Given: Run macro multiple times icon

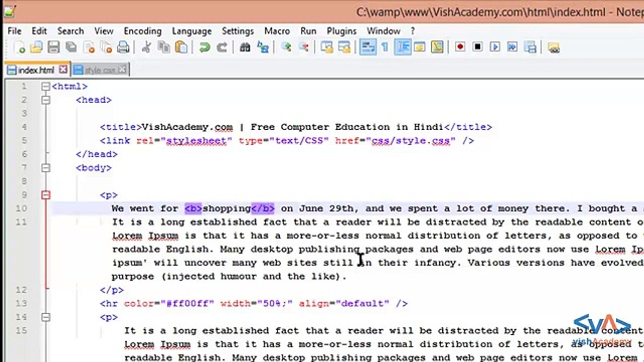Looking at the screenshot, I should click(512, 47).
